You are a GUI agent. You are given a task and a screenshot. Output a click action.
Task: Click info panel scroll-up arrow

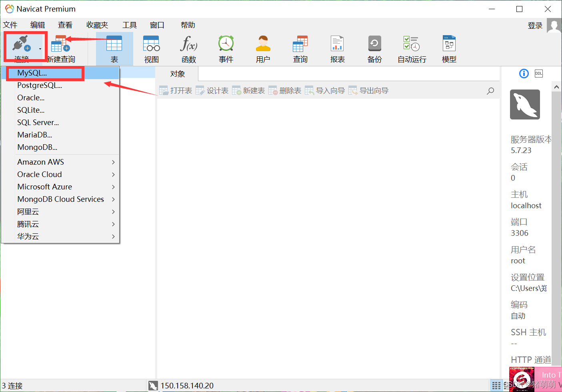556,87
